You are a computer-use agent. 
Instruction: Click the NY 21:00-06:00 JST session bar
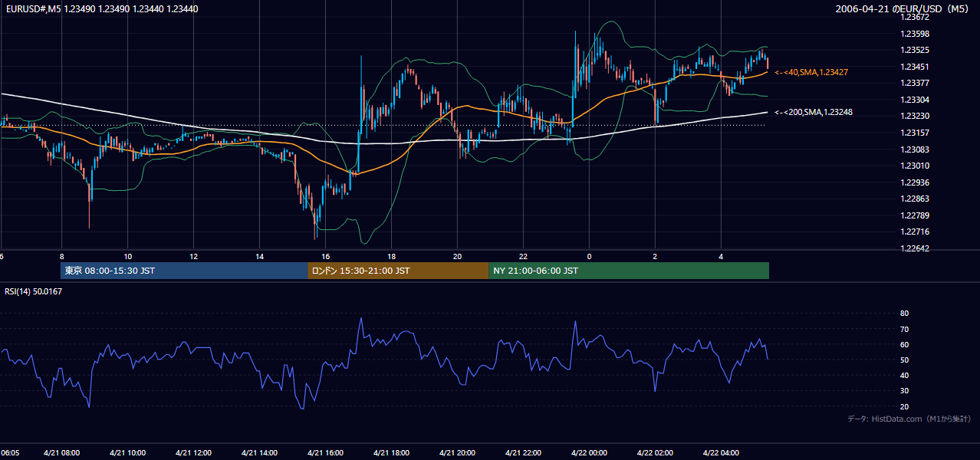pos(629,271)
